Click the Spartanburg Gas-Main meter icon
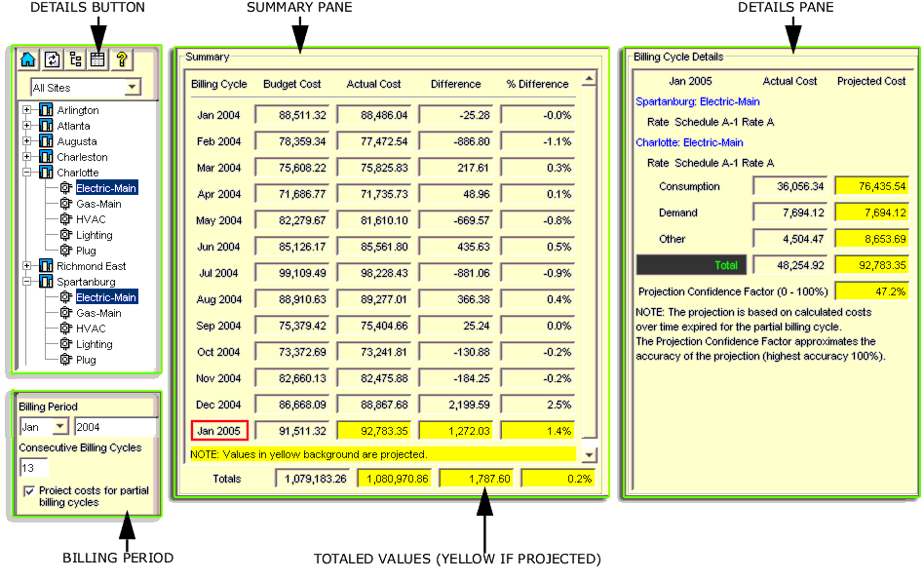This screenshot has height=581, width=924. pyautogui.click(x=66, y=313)
